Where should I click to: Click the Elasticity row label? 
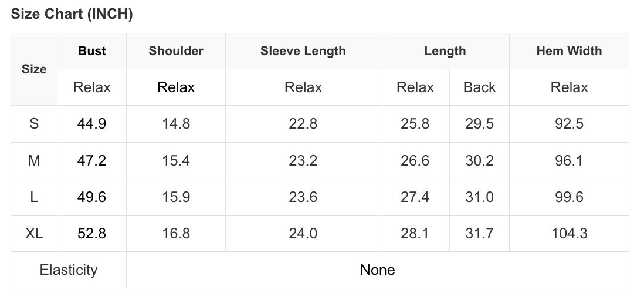tap(69, 270)
